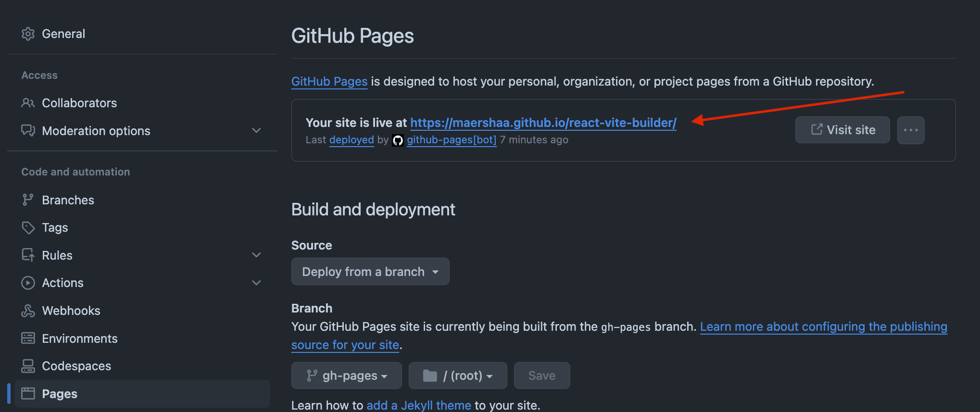Expand the Actions section chevron

coord(256,283)
